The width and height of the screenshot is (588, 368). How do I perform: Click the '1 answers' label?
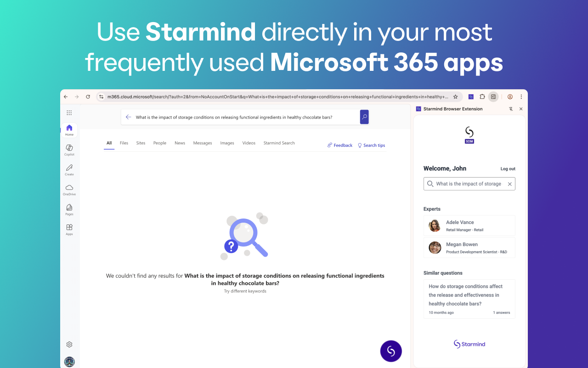click(x=502, y=313)
